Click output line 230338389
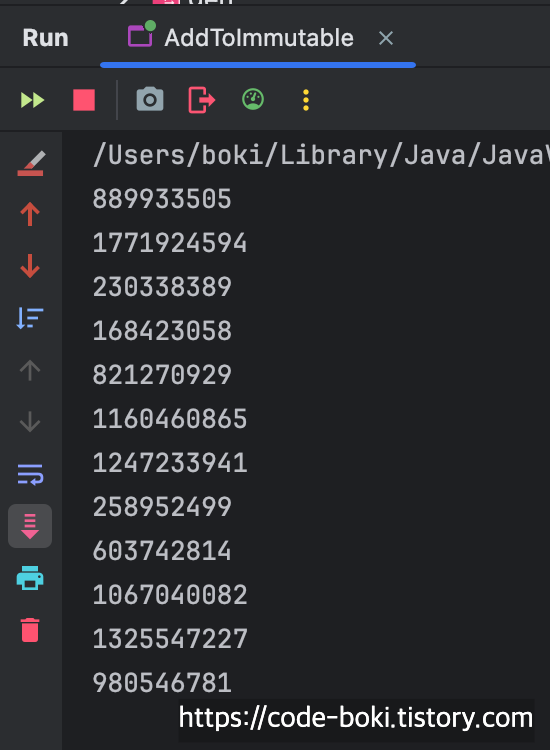 point(162,287)
